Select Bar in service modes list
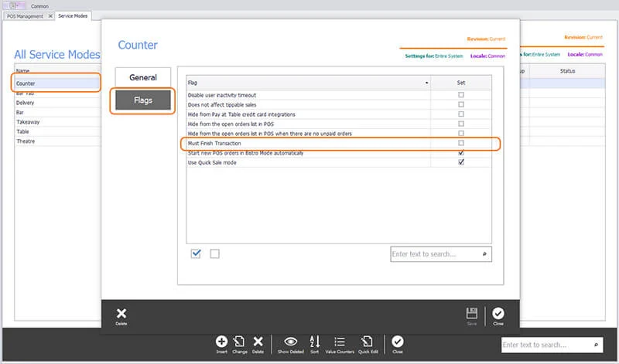Image resolution: width=619 pixels, height=364 pixels. click(x=57, y=112)
